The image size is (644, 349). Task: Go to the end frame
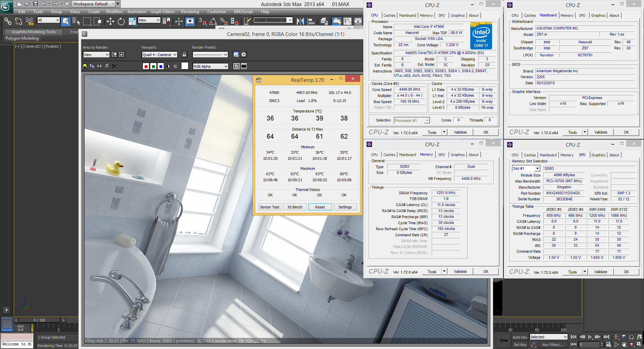click(606, 337)
